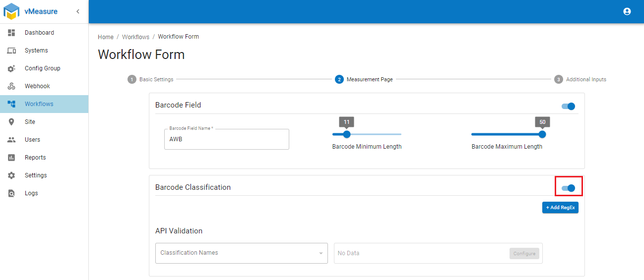Open the Users icon in sidebar
644x280 pixels.
11,140
